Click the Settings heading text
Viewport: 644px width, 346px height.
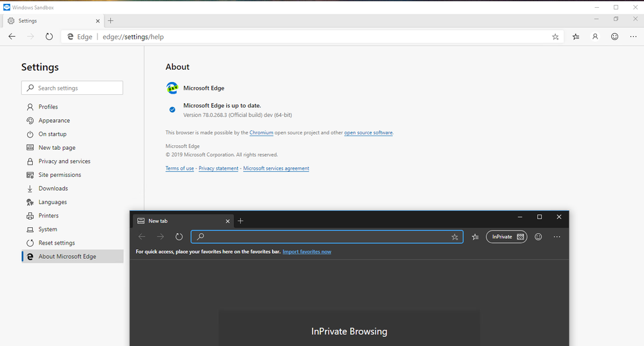40,67
